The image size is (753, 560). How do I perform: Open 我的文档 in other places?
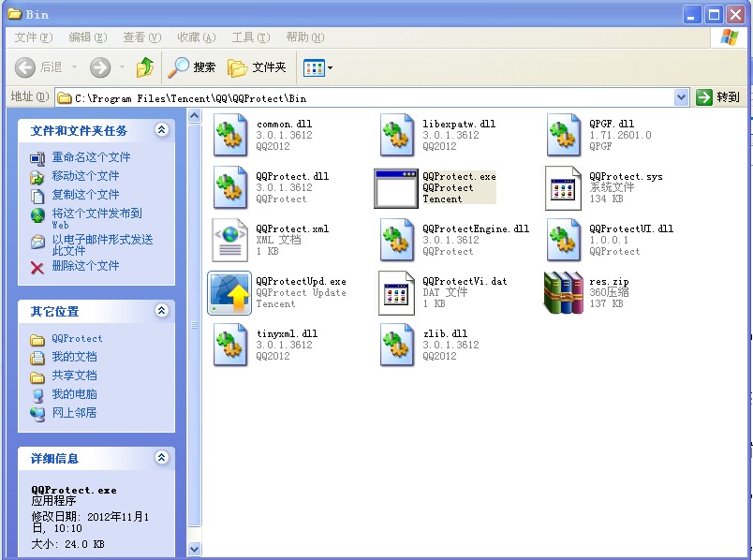(x=74, y=357)
